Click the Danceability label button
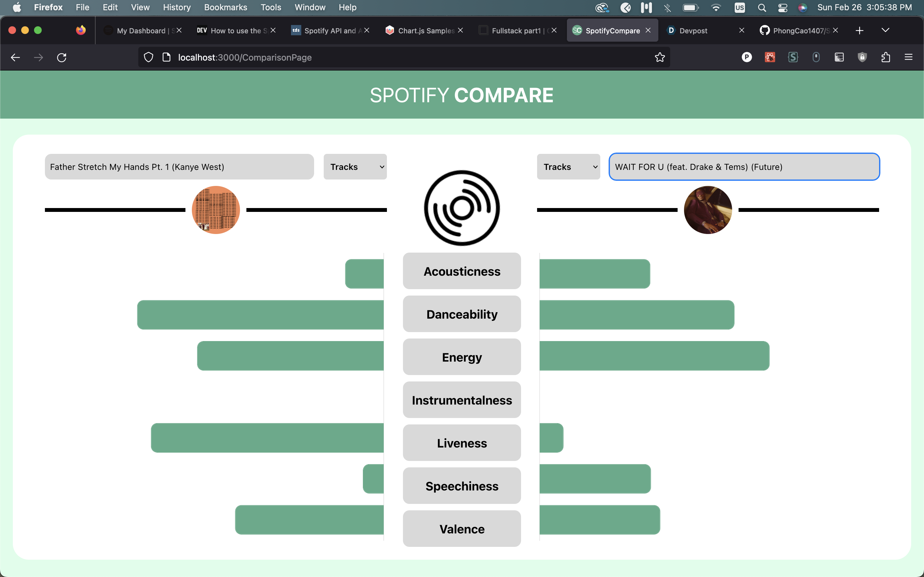The height and width of the screenshot is (577, 924). (x=462, y=314)
